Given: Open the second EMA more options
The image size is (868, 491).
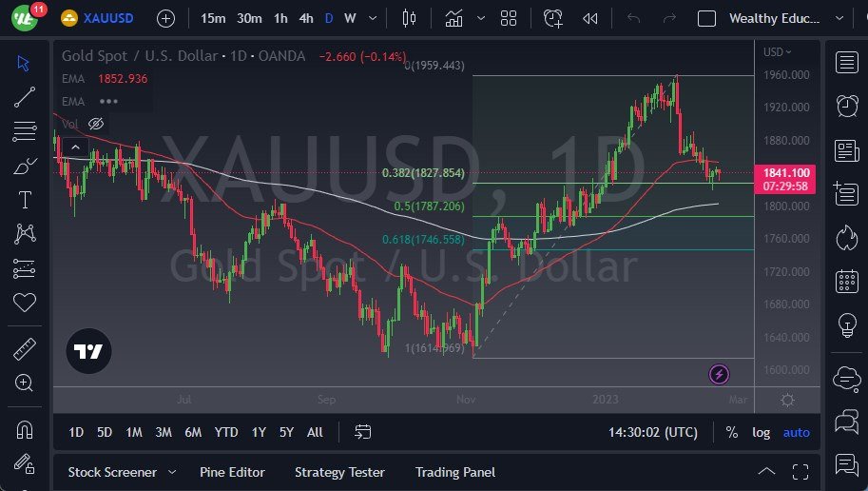Looking at the screenshot, I should click(108, 102).
